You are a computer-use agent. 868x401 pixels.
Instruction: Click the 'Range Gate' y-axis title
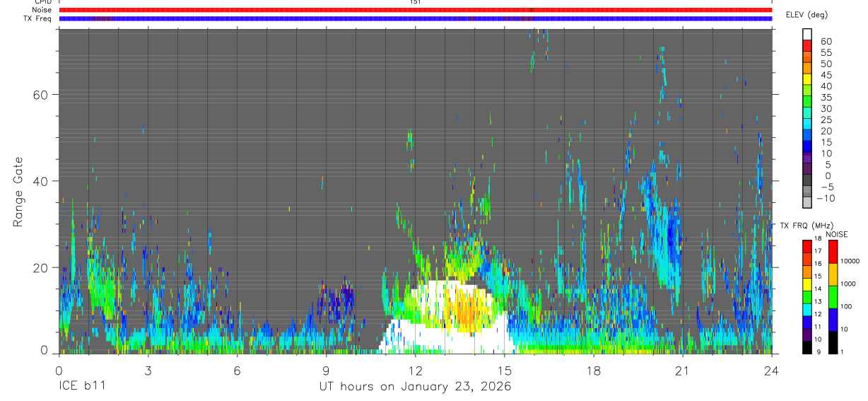(x=18, y=192)
